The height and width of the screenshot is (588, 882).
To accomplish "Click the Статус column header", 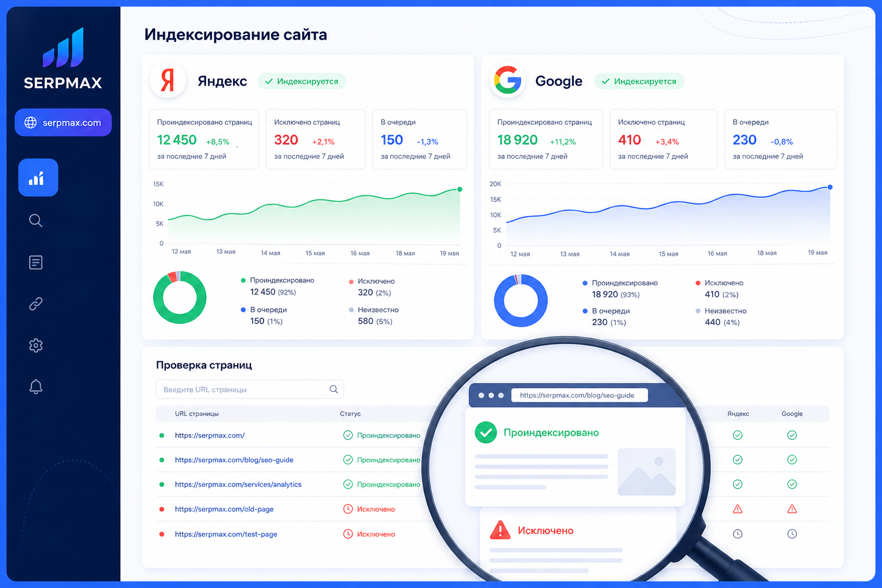I will point(350,413).
